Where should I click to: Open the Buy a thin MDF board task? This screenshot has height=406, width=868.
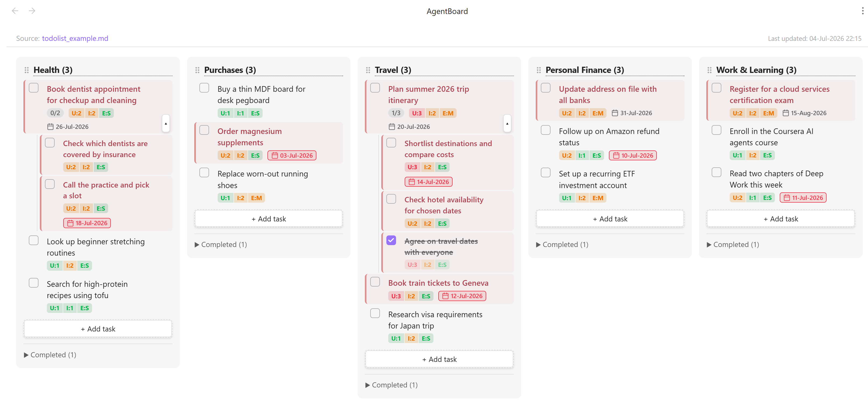(261, 95)
